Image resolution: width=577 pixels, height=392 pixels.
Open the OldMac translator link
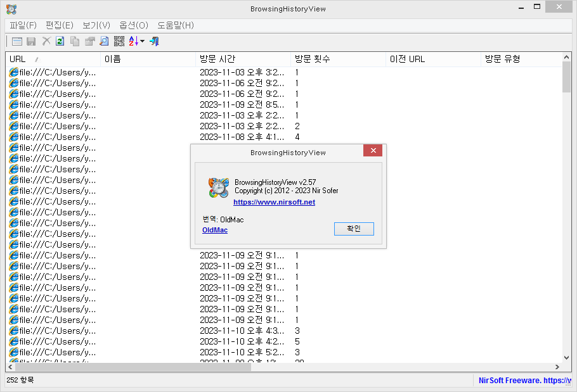(x=215, y=230)
